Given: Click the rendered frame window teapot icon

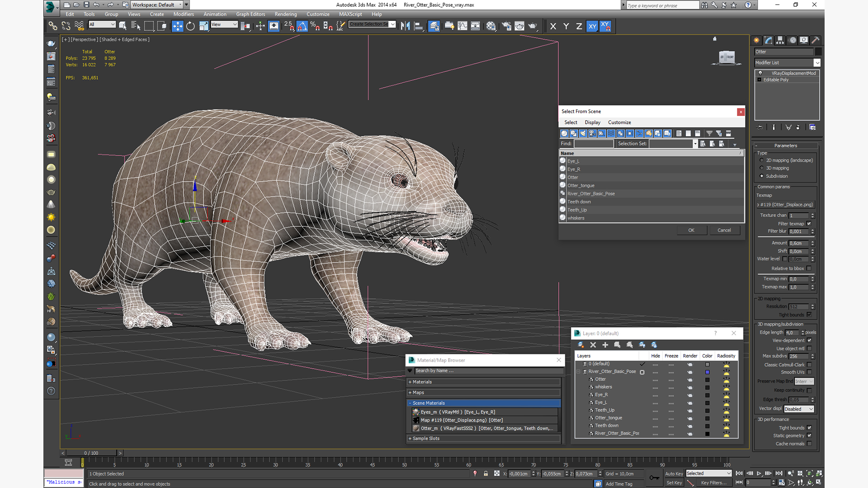Looking at the screenshot, I should (519, 26).
